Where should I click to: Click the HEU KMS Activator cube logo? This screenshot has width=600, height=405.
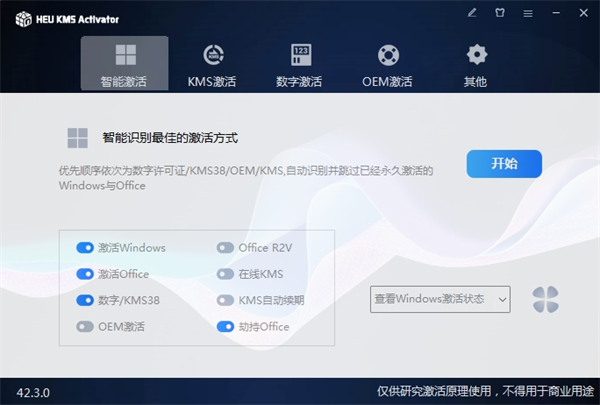click(x=23, y=19)
